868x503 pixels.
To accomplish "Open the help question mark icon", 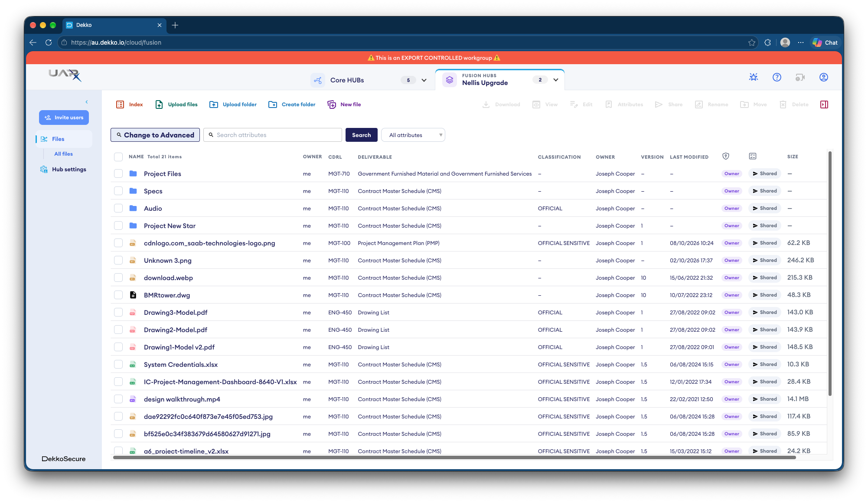I will [777, 77].
